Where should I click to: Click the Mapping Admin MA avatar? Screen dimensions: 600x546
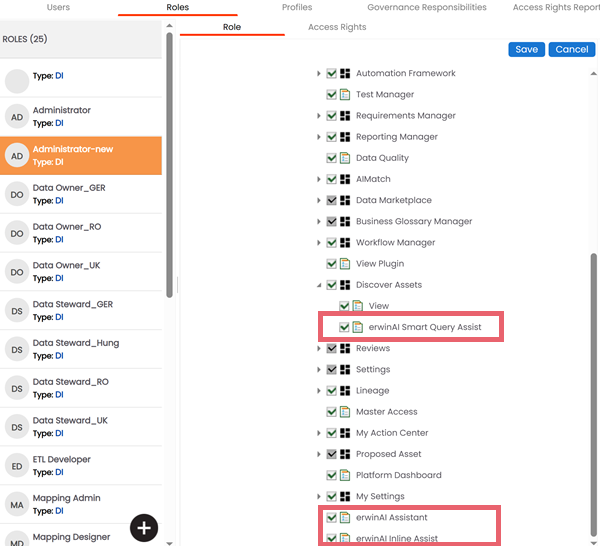17,505
